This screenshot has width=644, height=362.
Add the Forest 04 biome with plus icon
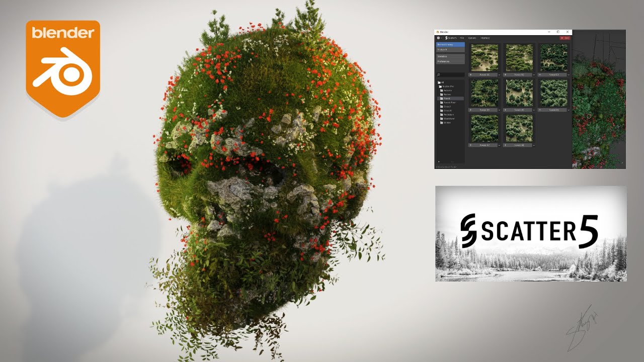[x=470, y=110]
